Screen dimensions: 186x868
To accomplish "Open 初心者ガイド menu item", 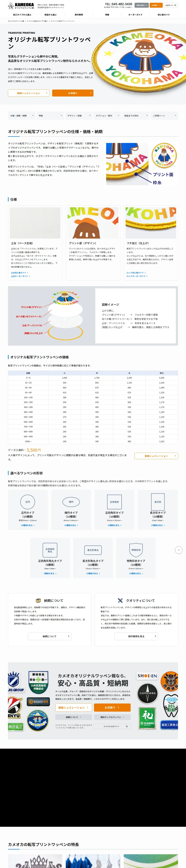I will 164,15.
